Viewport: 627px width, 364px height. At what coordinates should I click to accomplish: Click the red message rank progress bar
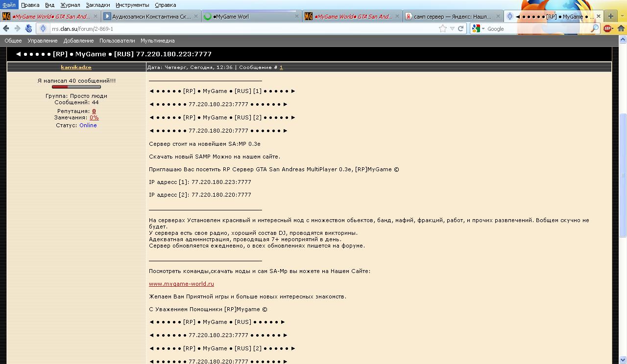click(x=76, y=87)
